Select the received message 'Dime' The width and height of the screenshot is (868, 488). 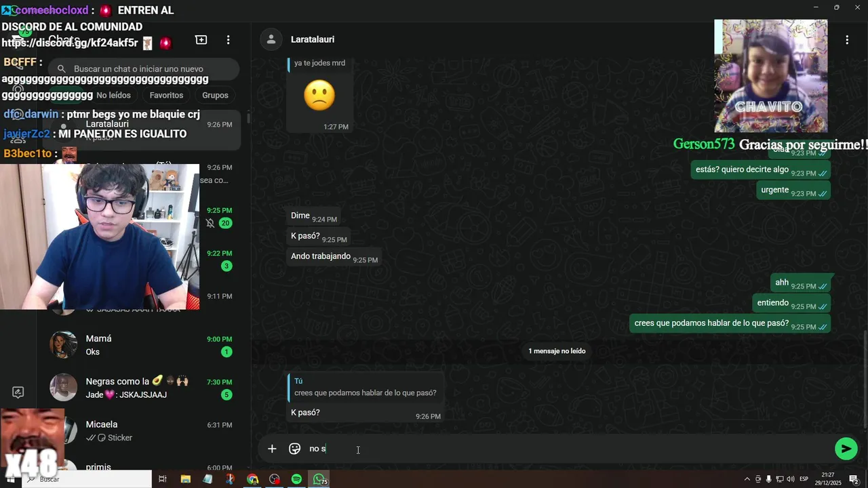click(314, 216)
